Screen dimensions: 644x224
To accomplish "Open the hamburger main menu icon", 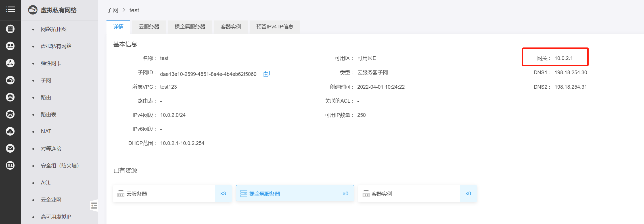I will click(11, 10).
